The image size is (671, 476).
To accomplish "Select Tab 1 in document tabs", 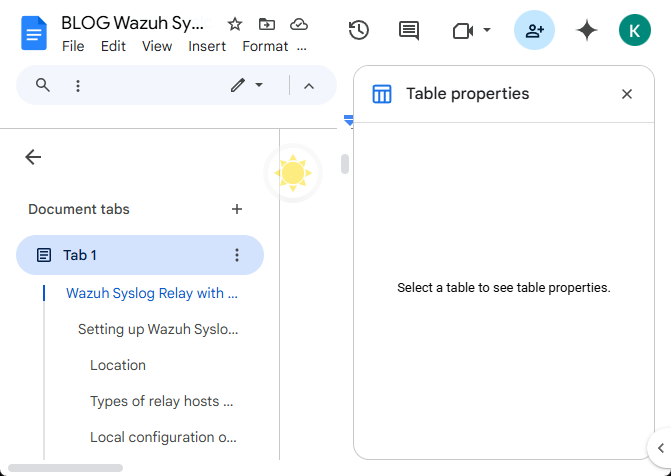I will (140, 255).
